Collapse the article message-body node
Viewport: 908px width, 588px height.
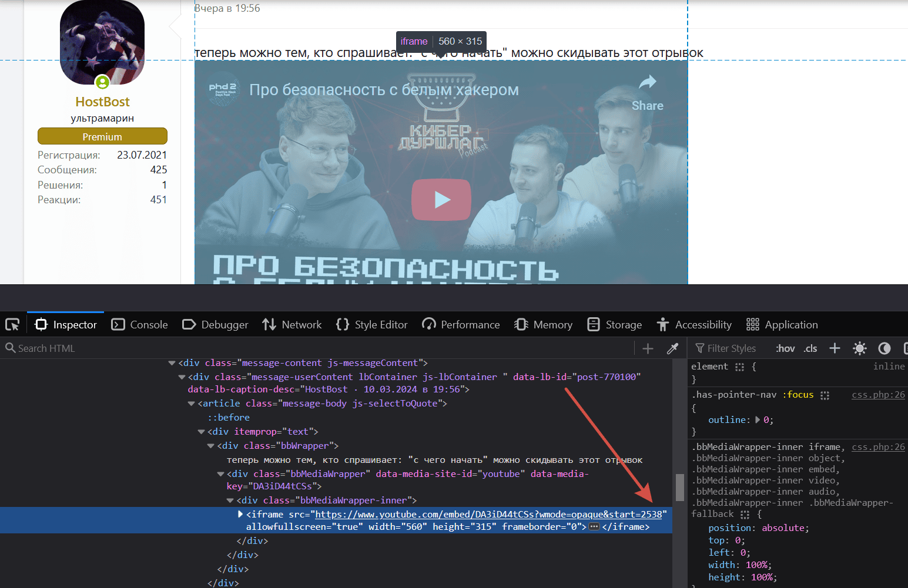(191, 404)
